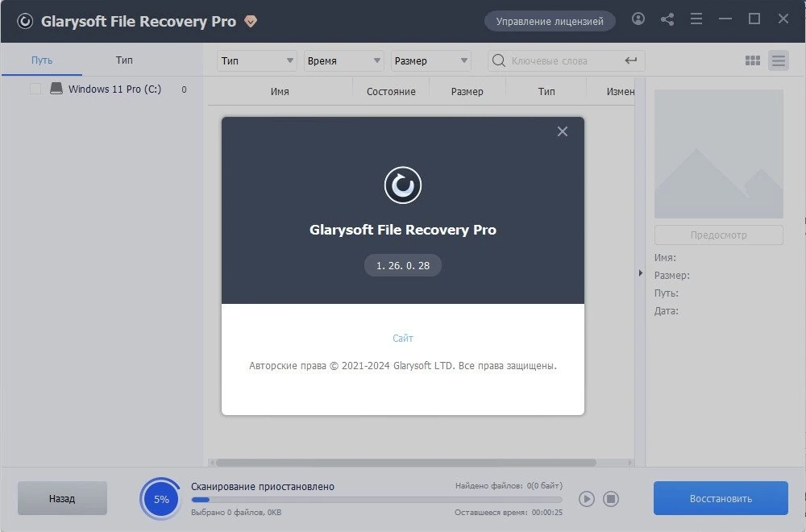Viewport: 806px width, 532px height.
Task: Close the About dialog
Action: coord(563,131)
